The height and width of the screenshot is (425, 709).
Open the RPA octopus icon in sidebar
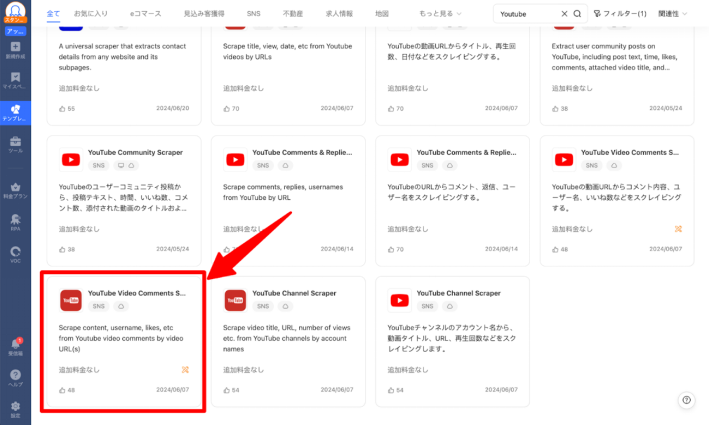(15, 222)
